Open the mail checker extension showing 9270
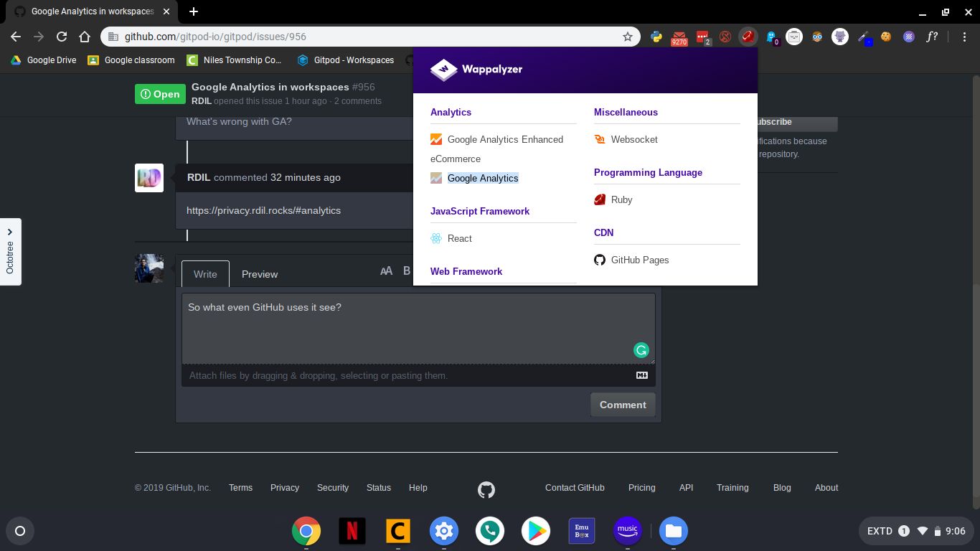This screenshot has width=980, height=551. (679, 37)
